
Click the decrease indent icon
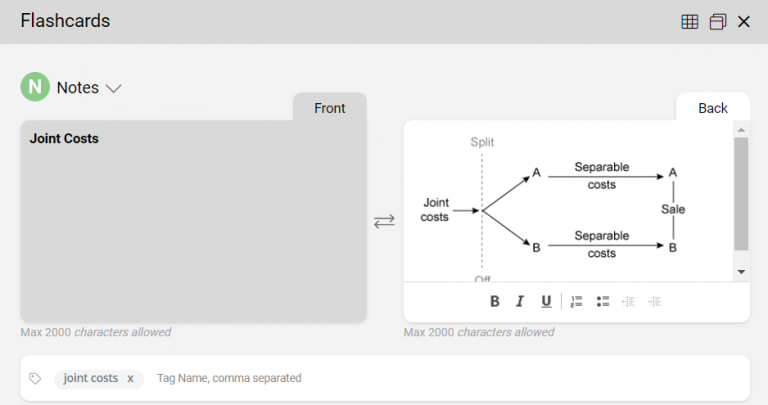pyautogui.click(x=628, y=301)
